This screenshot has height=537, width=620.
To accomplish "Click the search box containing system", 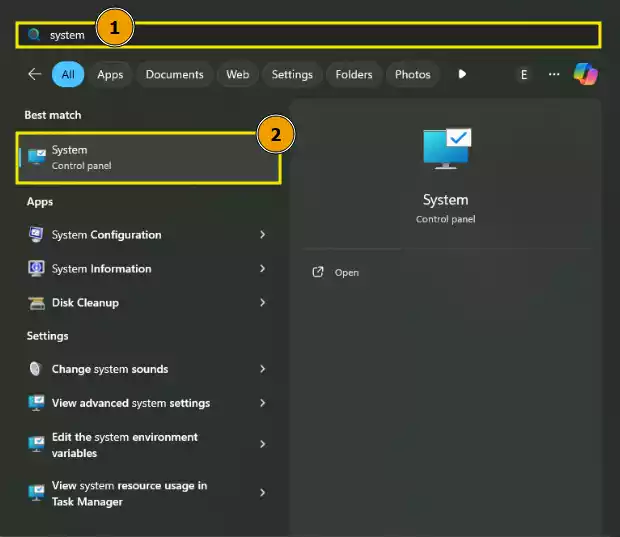I will pos(308,35).
